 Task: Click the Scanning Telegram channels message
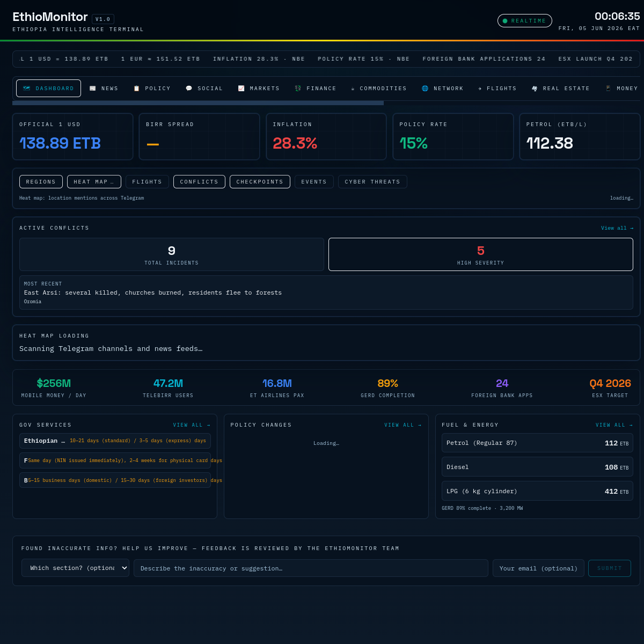coord(111,349)
